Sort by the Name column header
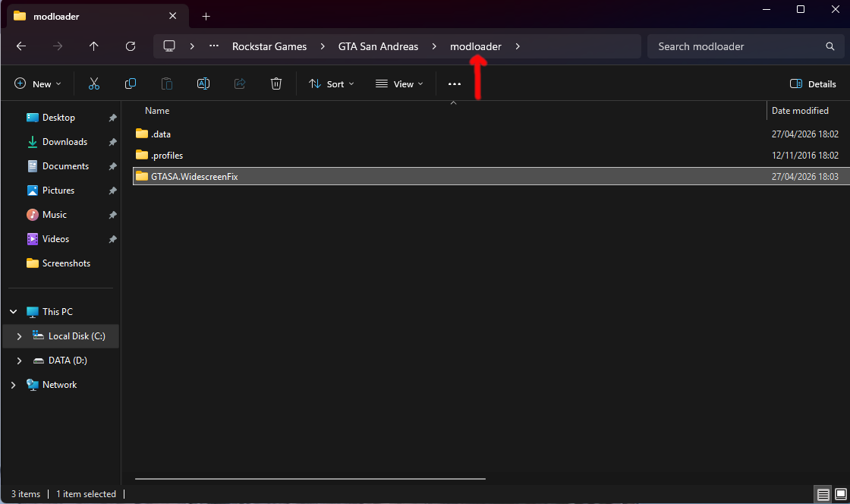The image size is (850, 504). pyautogui.click(x=157, y=111)
